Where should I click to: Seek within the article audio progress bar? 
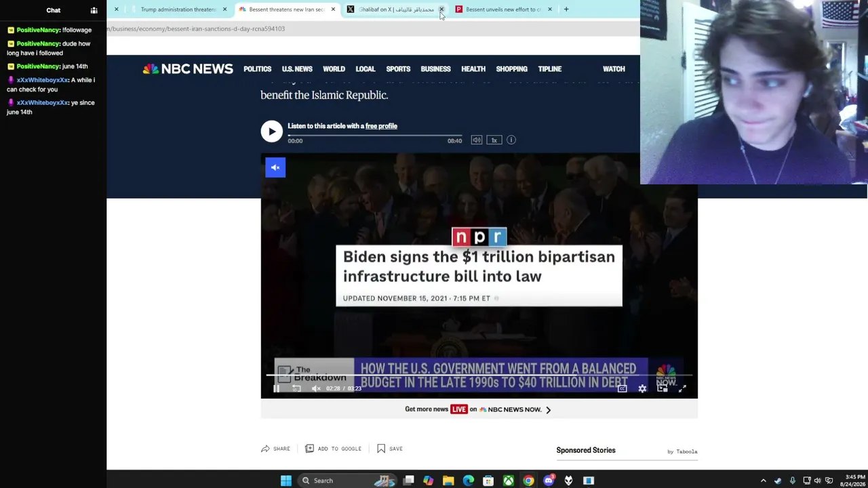pyautogui.click(x=374, y=136)
